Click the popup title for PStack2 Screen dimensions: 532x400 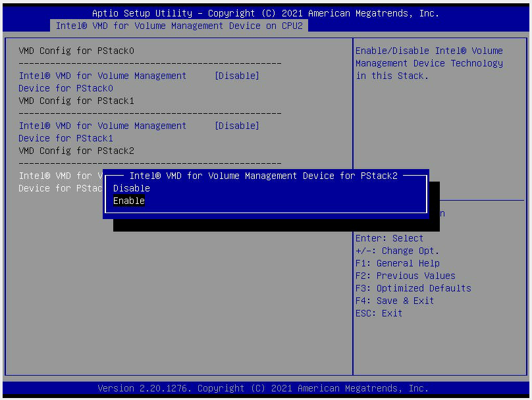(266, 176)
